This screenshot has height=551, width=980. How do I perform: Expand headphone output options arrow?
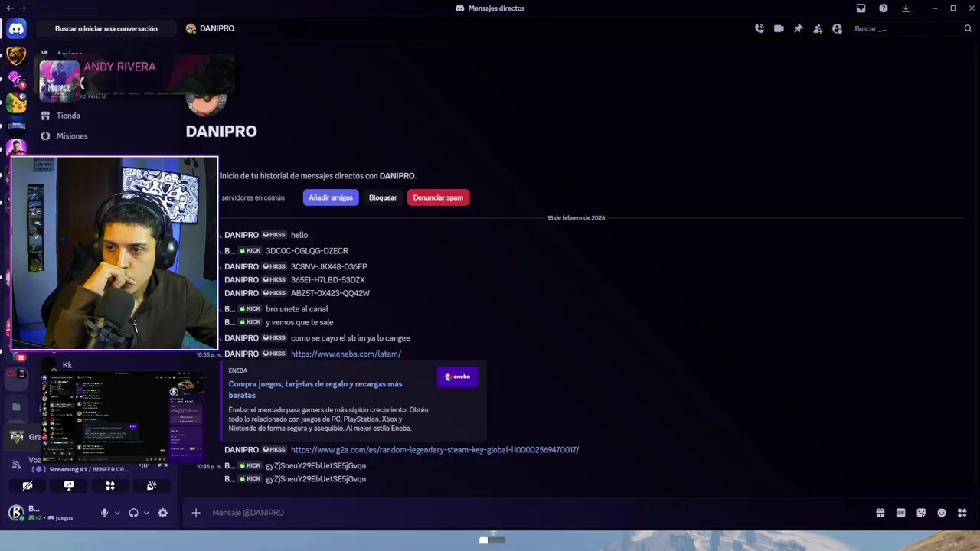(x=146, y=513)
